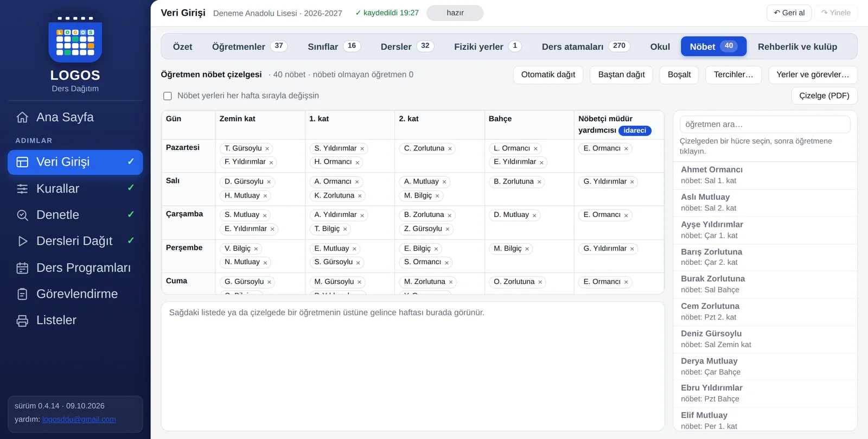Remove C. Zorlutuna from Pazartesi 2. kat
Viewport: 868px width, 439px height.
click(450, 149)
